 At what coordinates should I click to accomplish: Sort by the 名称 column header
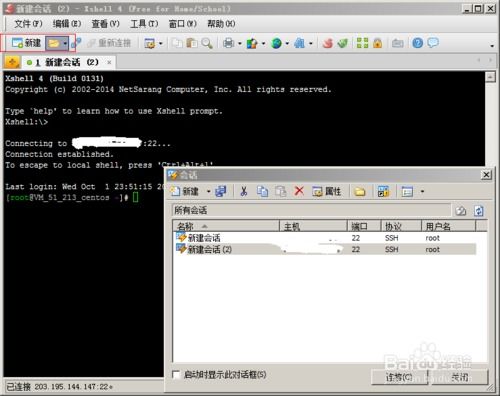226,226
